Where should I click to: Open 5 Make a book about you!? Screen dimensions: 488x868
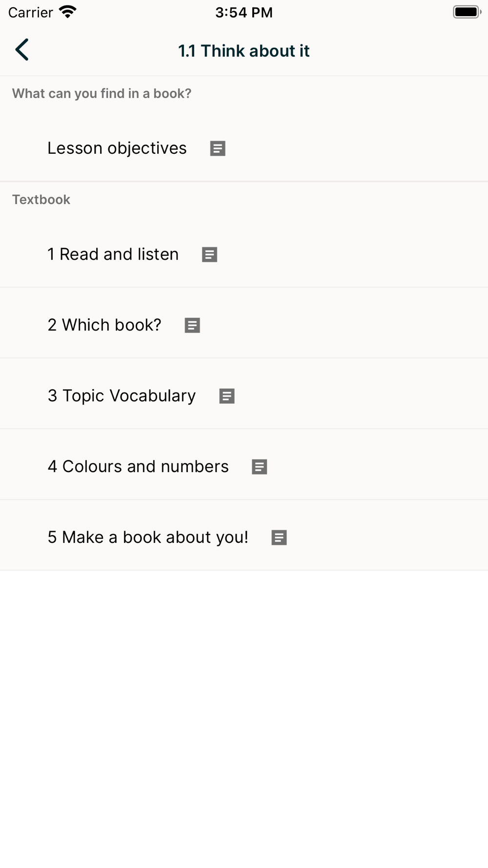point(148,537)
